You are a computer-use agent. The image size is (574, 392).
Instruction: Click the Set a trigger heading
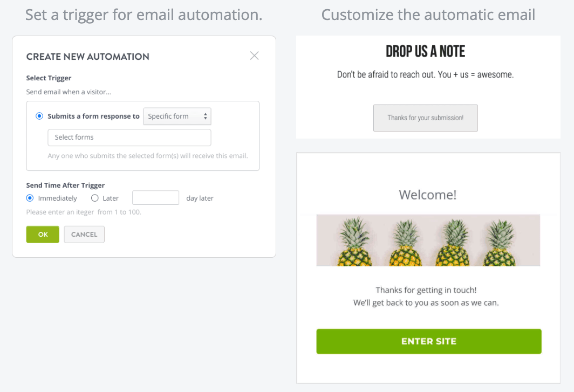[143, 15]
